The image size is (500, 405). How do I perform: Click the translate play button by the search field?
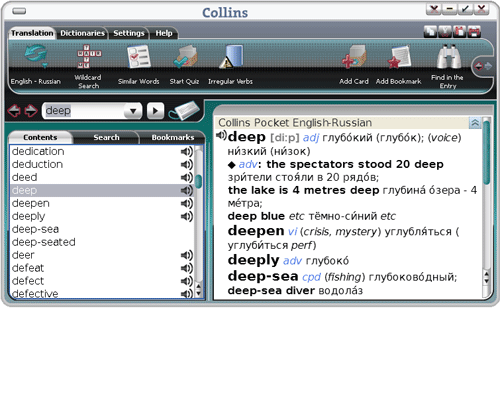[155, 111]
